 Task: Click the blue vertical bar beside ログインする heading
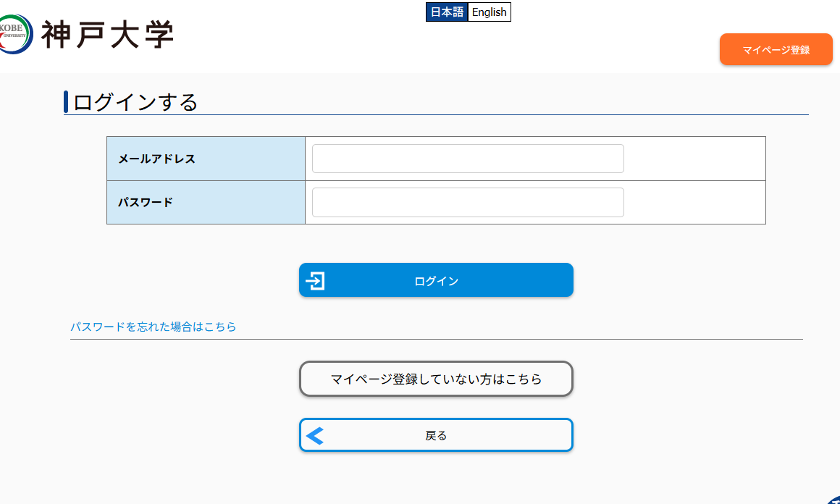(x=66, y=102)
